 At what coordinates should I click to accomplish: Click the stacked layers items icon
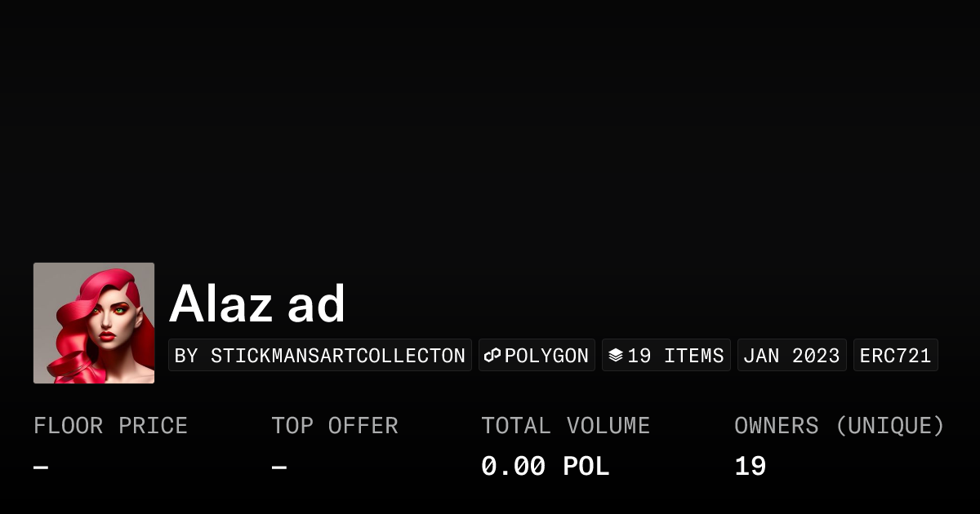pyautogui.click(x=616, y=356)
